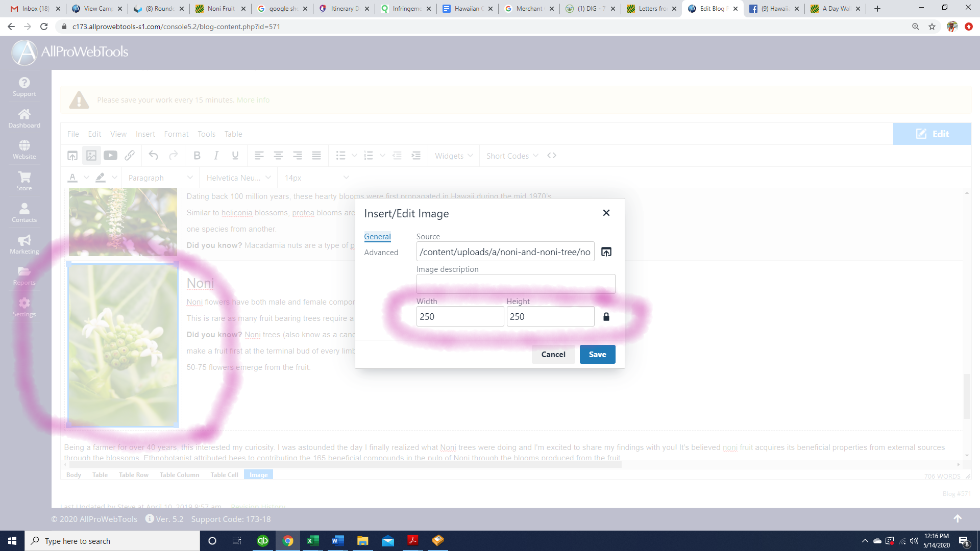This screenshot has width=980, height=551.
Task: Click the undo toolbar icon
Action: 153,156
